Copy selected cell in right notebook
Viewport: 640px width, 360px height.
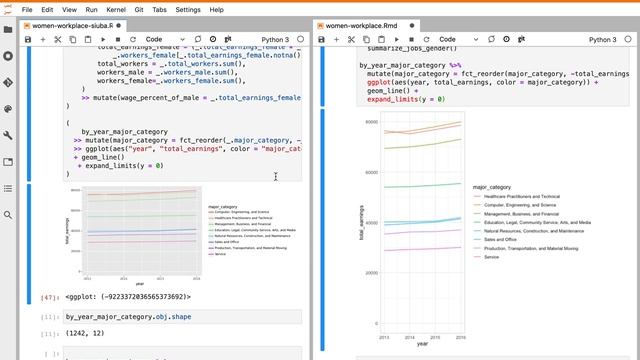coord(366,40)
